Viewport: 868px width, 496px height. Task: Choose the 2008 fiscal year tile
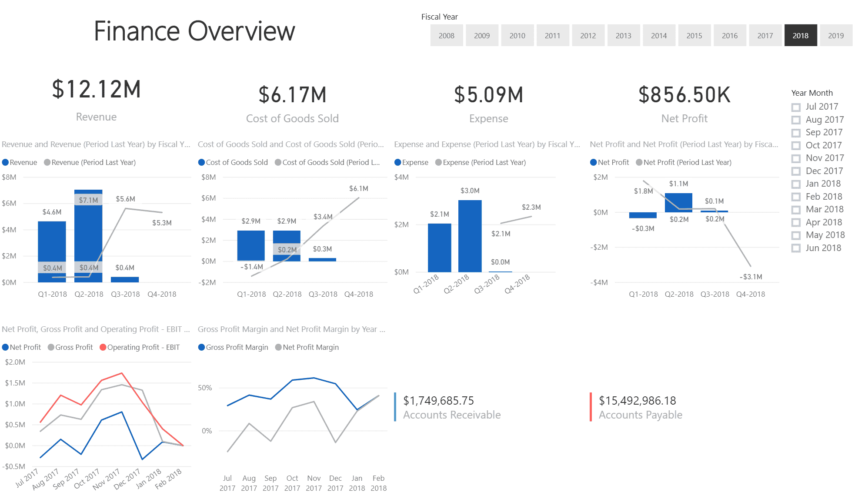[447, 36]
